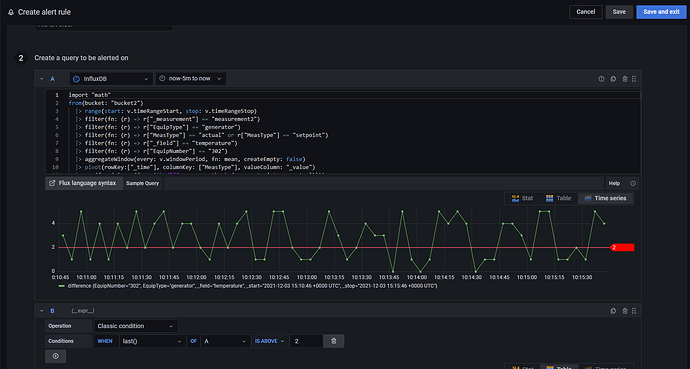Click the clock icon in time range picker

click(162, 78)
